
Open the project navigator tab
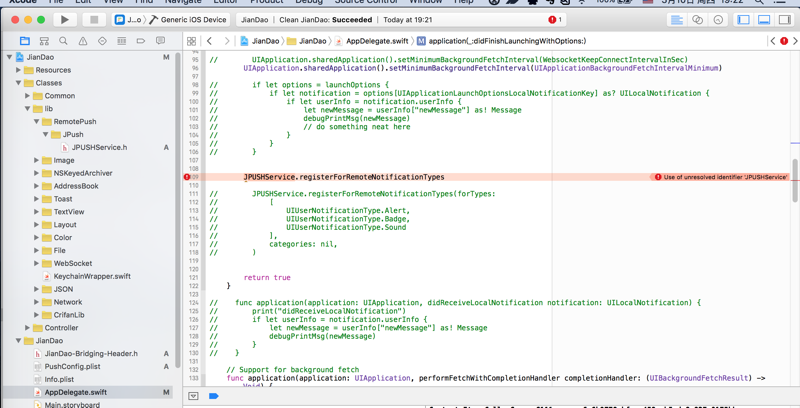(x=24, y=41)
